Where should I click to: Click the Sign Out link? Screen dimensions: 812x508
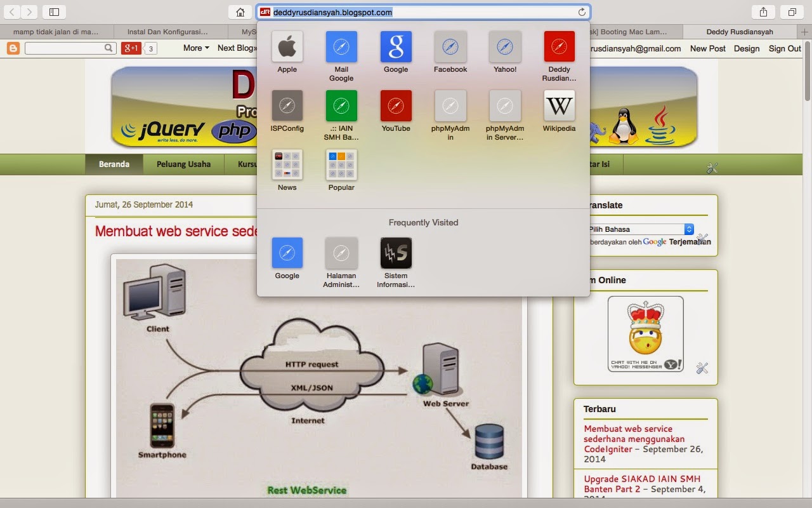pos(785,48)
